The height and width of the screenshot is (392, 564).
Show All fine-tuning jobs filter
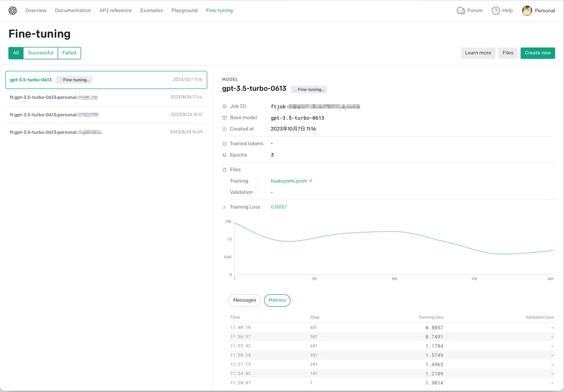pos(16,53)
